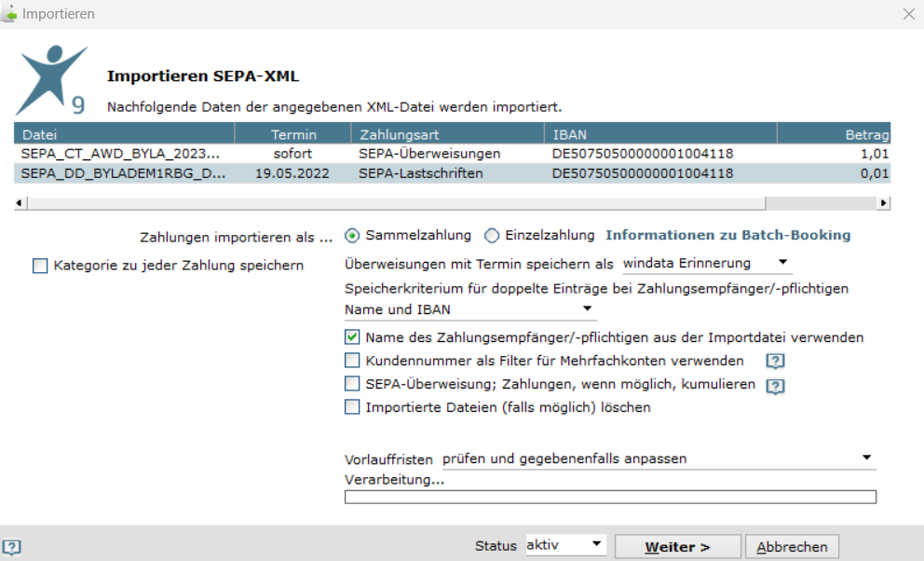This screenshot has width=924, height=561.
Task: Click the horizontal scrollbar right arrow
Action: point(884,203)
